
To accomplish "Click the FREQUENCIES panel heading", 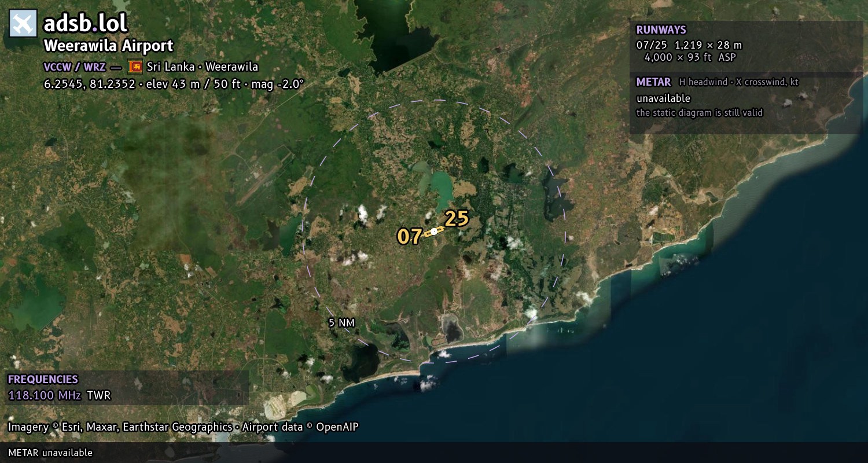I will [43, 380].
